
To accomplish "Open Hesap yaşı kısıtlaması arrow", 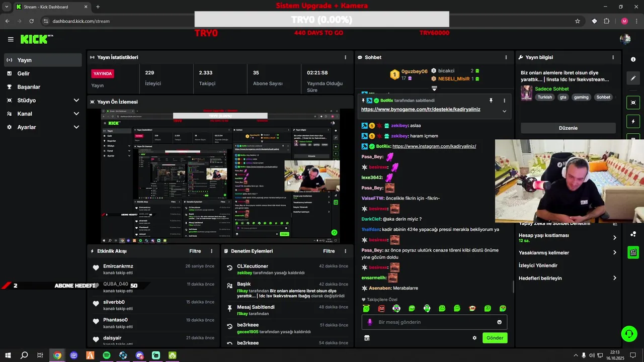I will [x=614, y=238].
